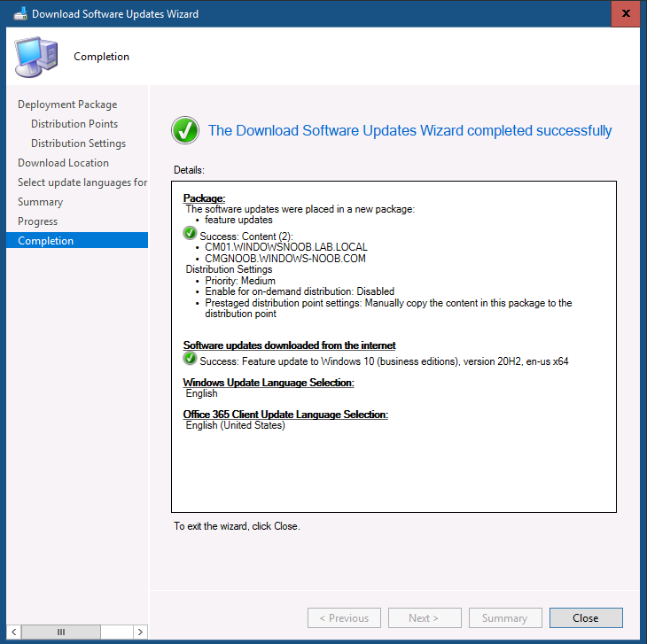Click the wizard completed successfully message
Screen dimensions: 647x644
coord(409,130)
